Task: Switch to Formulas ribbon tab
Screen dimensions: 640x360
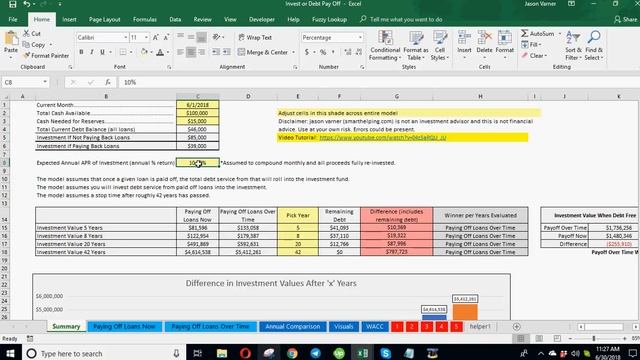Action: click(x=144, y=19)
